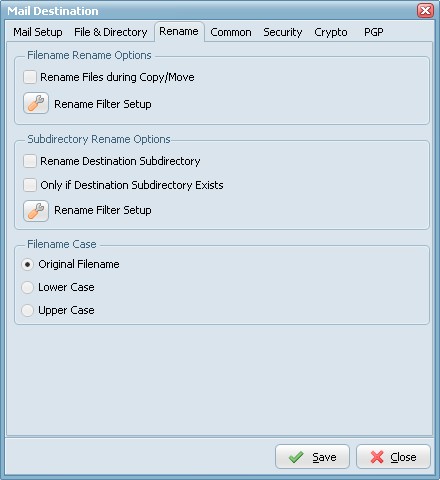The image size is (440, 480).
Task: Choose Upper Case filename option
Action: coord(27,310)
